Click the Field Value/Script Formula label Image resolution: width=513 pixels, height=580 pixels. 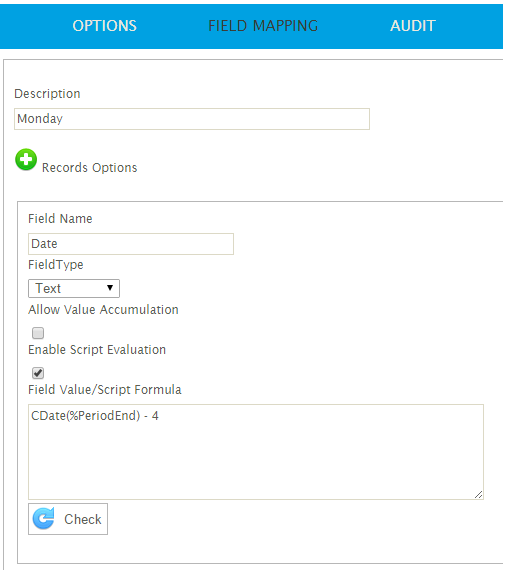105,390
